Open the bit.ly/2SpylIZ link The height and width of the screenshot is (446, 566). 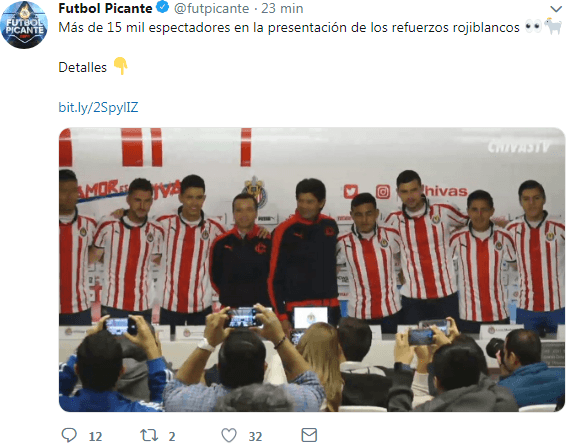click(x=98, y=108)
